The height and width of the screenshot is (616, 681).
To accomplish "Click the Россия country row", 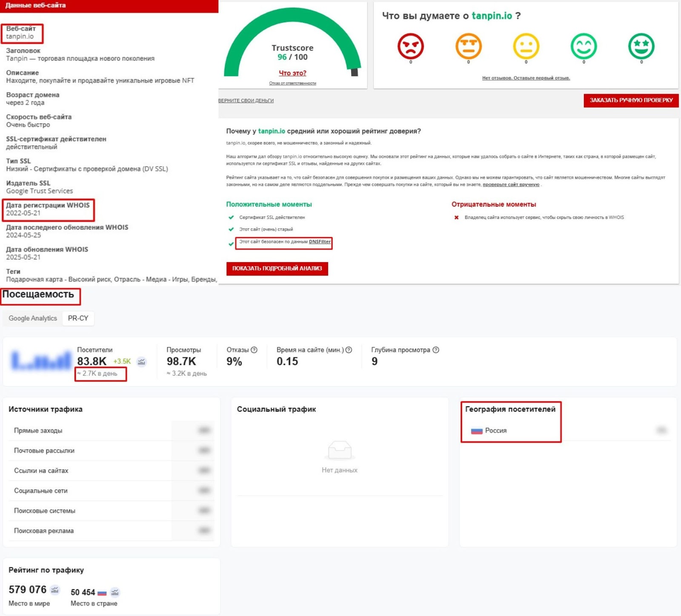I will (x=568, y=431).
